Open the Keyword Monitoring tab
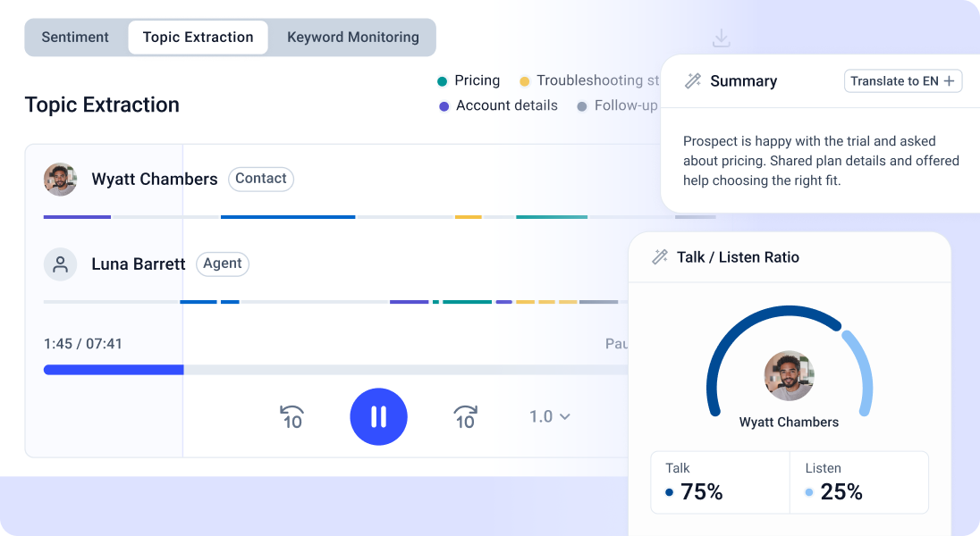 click(352, 38)
